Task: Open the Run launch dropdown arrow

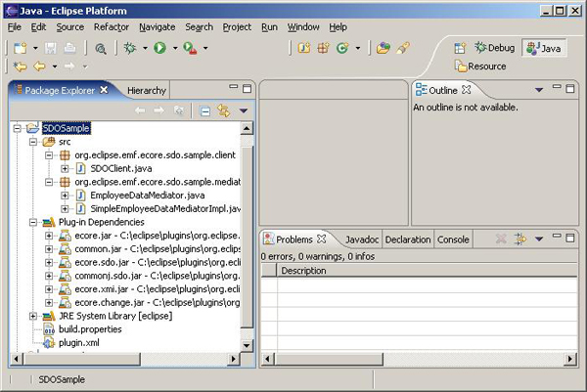Action: point(175,48)
